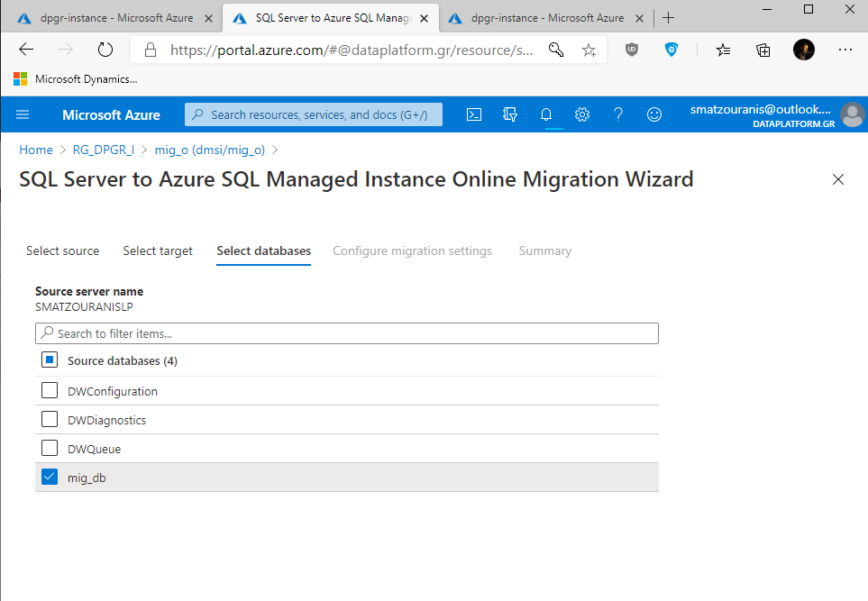The height and width of the screenshot is (601, 868).
Task: Open Microsoft Dynamics bookmark
Action: pos(76,79)
